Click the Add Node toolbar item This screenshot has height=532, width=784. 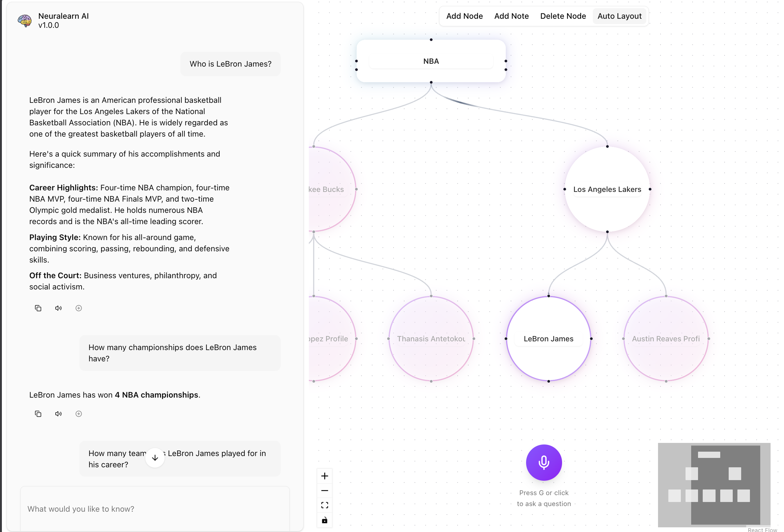point(464,16)
